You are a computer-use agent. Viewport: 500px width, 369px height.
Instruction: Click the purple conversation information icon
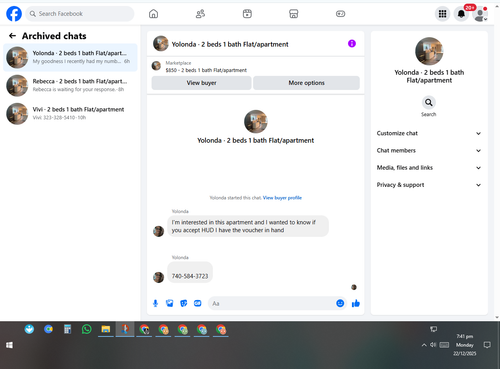point(352,44)
